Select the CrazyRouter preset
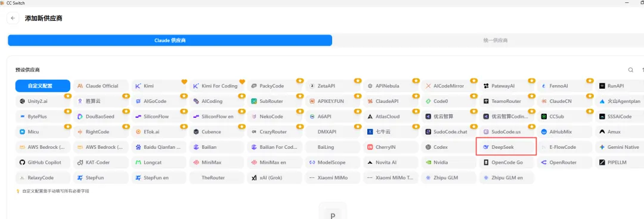The height and width of the screenshot is (219, 644). (275, 132)
